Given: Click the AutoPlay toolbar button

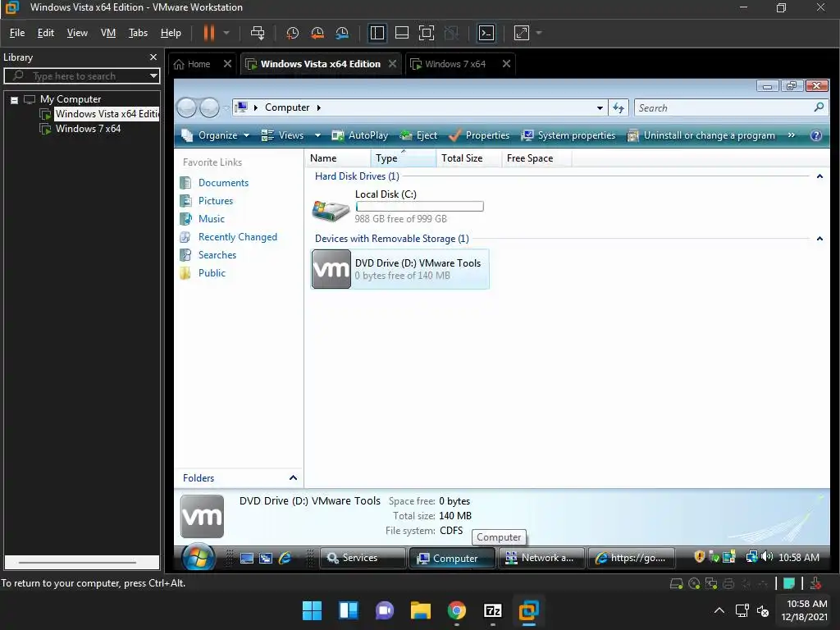Looking at the screenshot, I should (359, 135).
